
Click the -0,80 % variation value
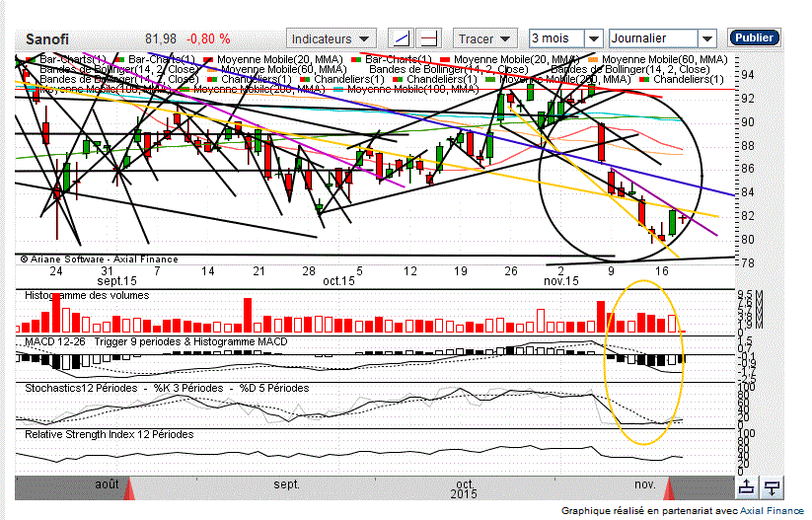(208, 39)
